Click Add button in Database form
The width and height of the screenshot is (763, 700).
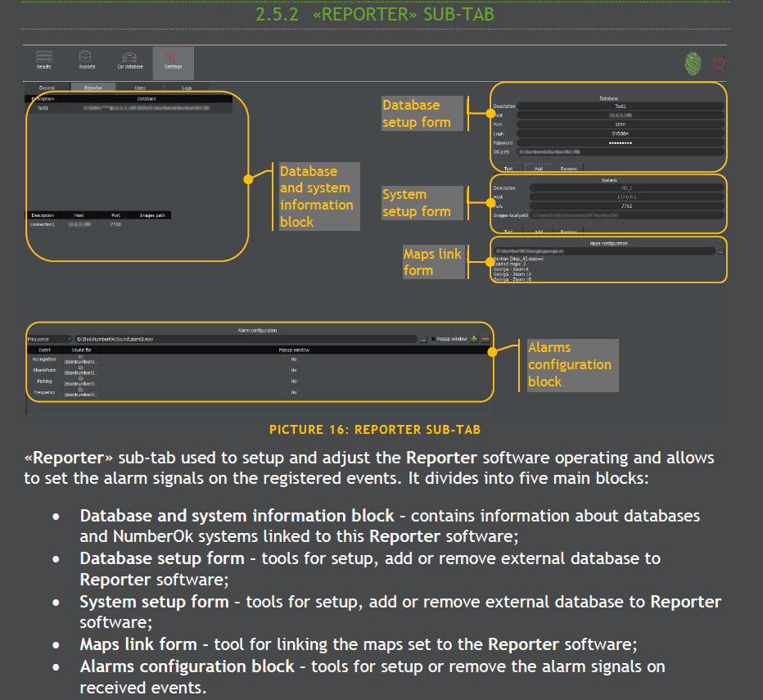[538, 169]
